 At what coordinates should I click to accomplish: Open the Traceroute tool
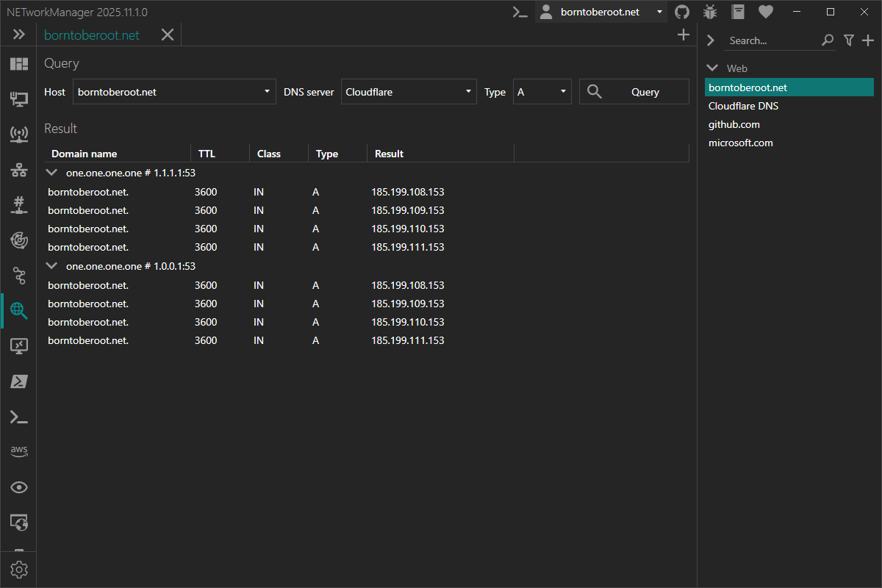19,276
